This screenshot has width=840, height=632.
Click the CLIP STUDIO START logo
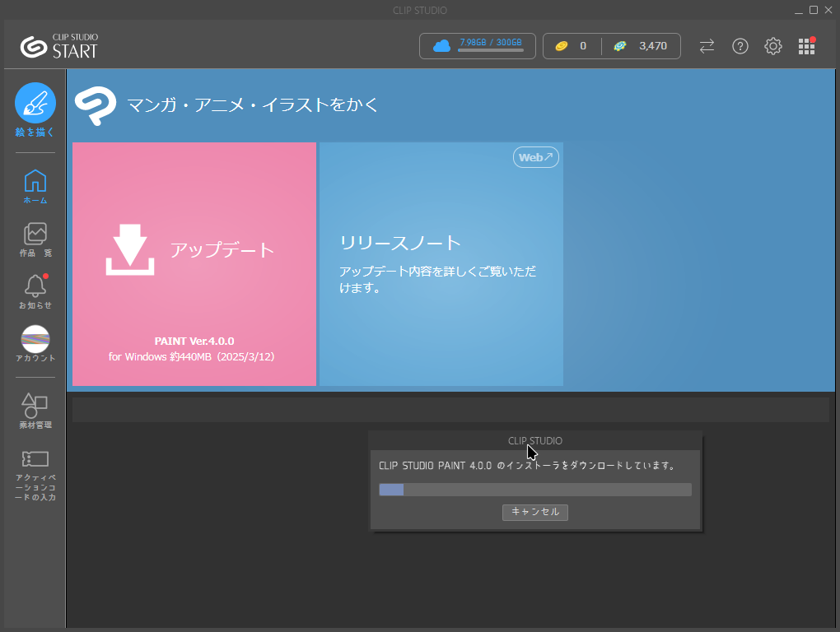point(59,46)
